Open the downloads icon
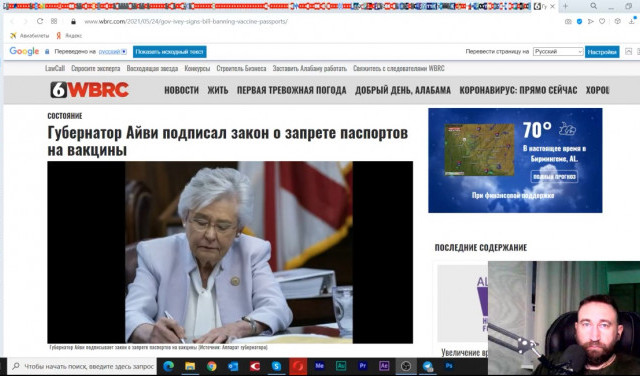The width and height of the screenshot is (640, 376). click(631, 21)
